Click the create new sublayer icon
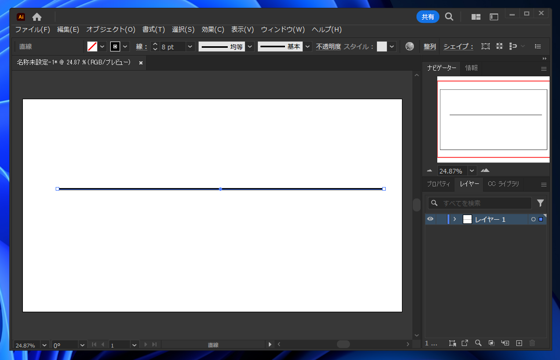 tap(505, 343)
